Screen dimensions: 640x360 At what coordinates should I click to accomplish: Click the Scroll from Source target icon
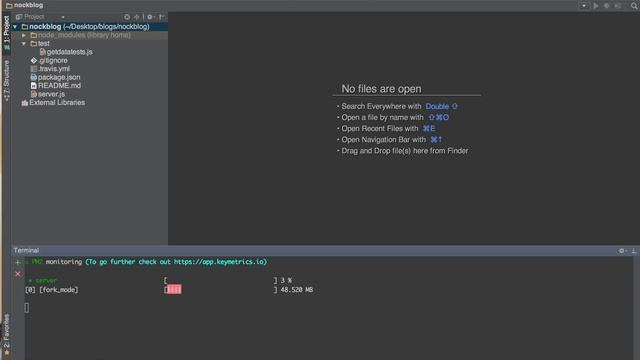click(x=127, y=17)
